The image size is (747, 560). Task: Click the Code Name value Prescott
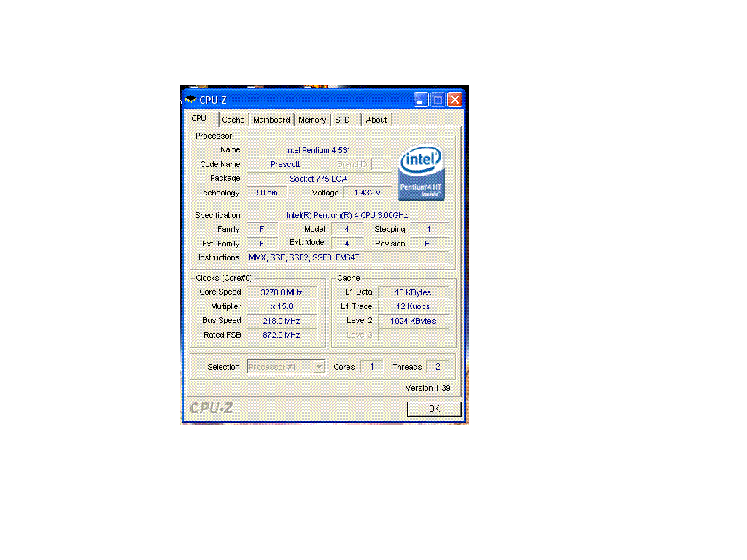(x=285, y=164)
